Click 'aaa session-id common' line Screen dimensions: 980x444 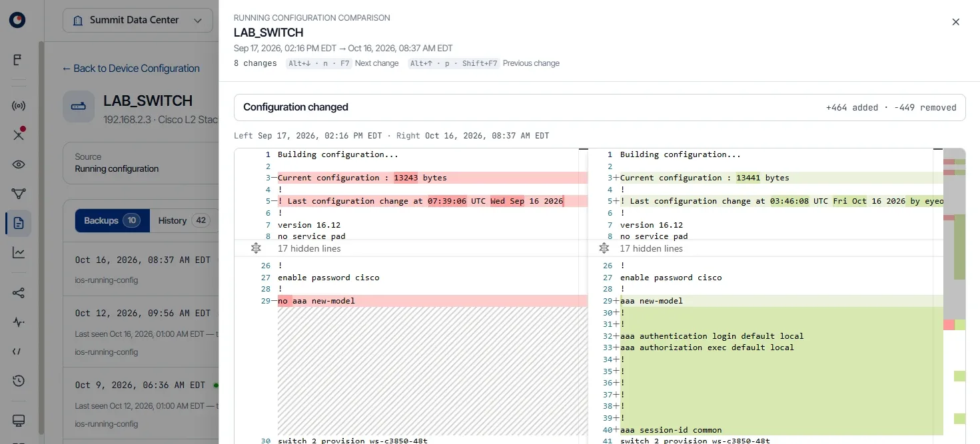tap(671, 430)
